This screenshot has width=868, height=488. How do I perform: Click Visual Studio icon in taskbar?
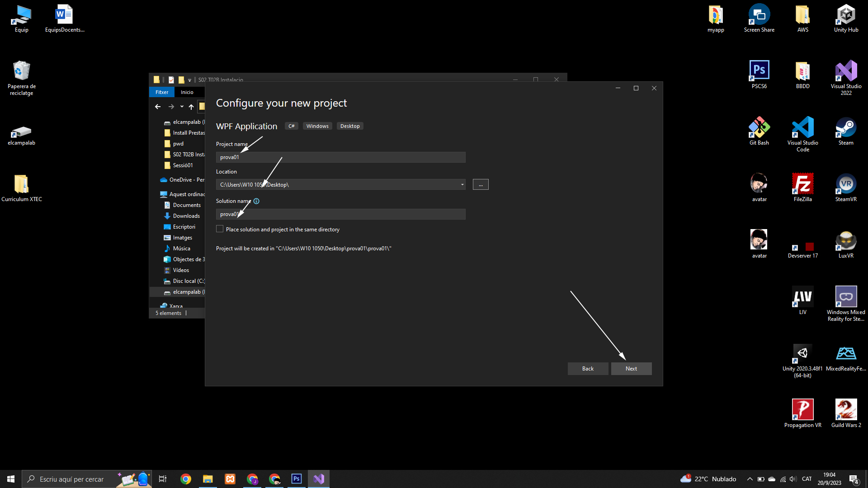[x=319, y=479]
